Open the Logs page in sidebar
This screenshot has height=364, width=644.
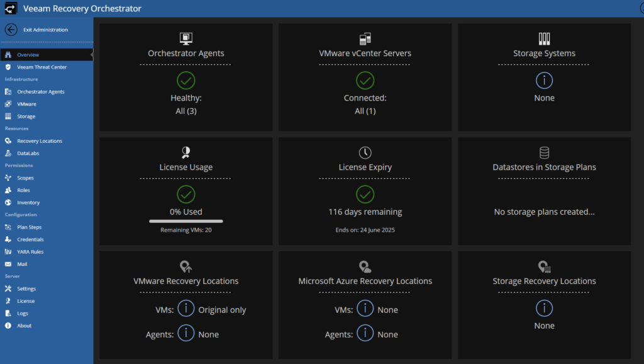(x=23, y=314)
